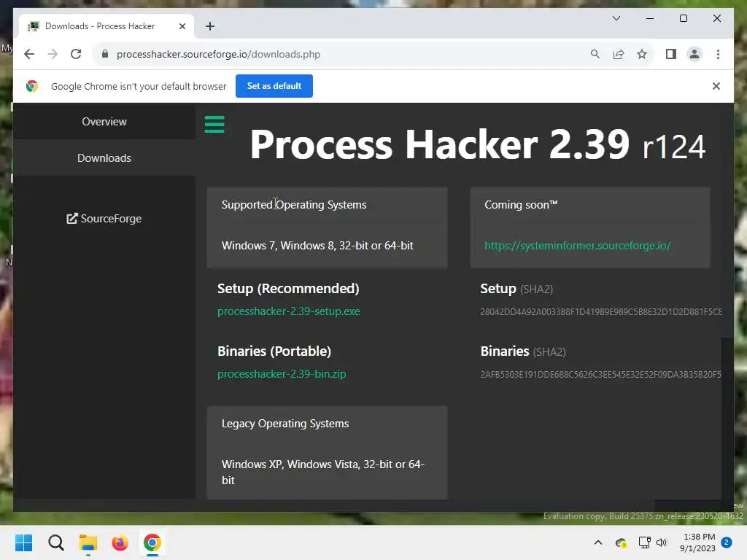Open the systeminformer.sourceforge.io link
Image resolution: width=747 pixels, height=560 pixels.
(x=578, y=246)
